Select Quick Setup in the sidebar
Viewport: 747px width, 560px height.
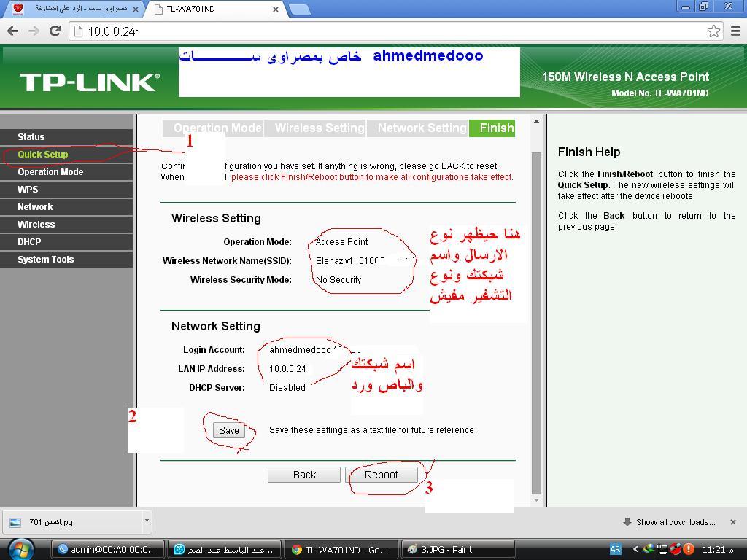[x=66, y=155]
